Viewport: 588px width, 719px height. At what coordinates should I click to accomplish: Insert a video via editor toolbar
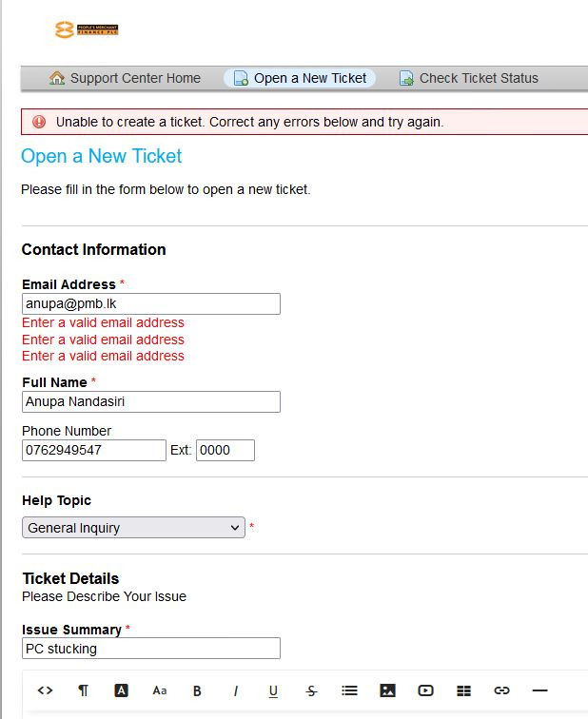tap(425, 690)
